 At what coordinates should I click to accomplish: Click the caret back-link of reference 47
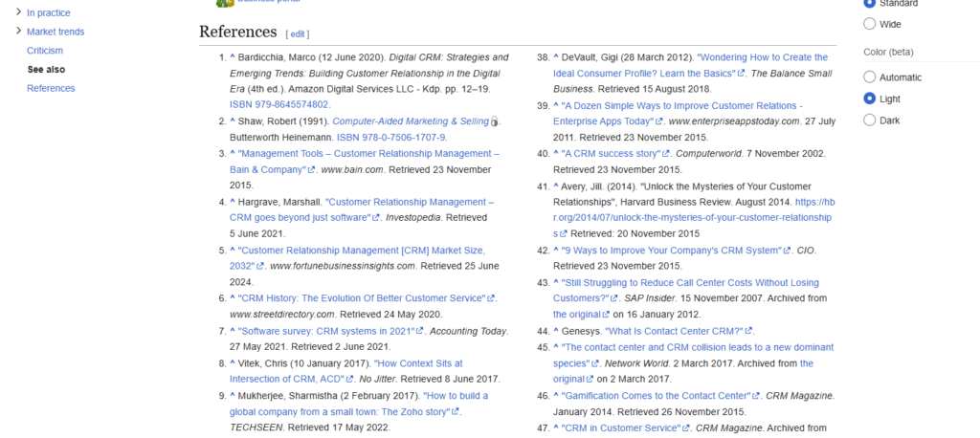(556, 428)
